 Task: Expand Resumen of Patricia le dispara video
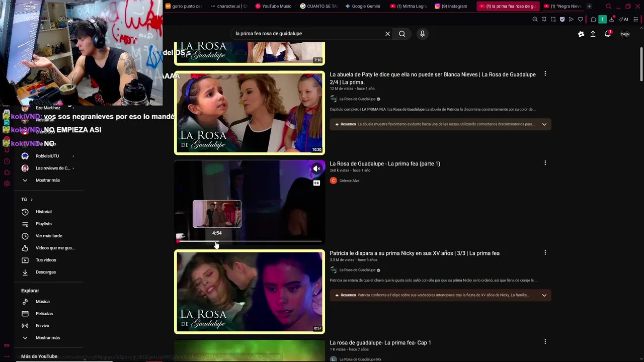coord(544,295)
